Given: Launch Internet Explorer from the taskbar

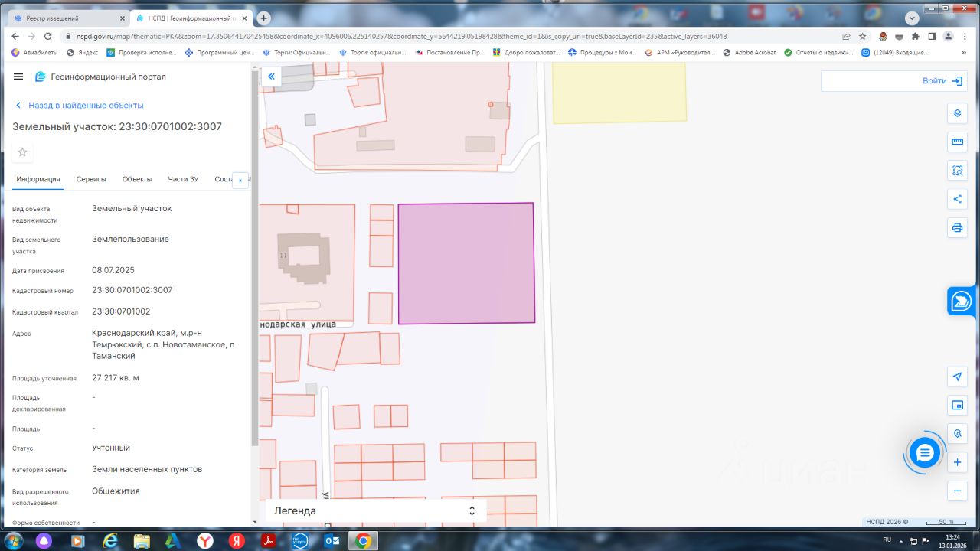Looking at the screenshot, I should pyautogui.click(x=111, y=540).
